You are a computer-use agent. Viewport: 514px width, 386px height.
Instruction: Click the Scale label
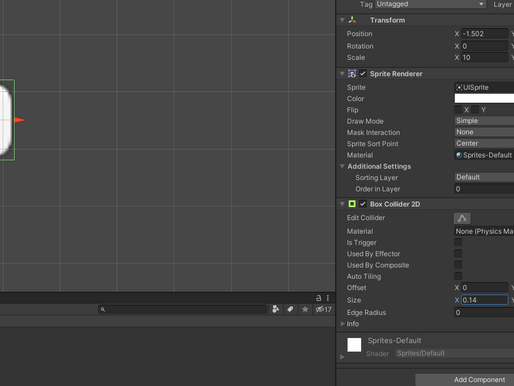[x=356, y=57]
